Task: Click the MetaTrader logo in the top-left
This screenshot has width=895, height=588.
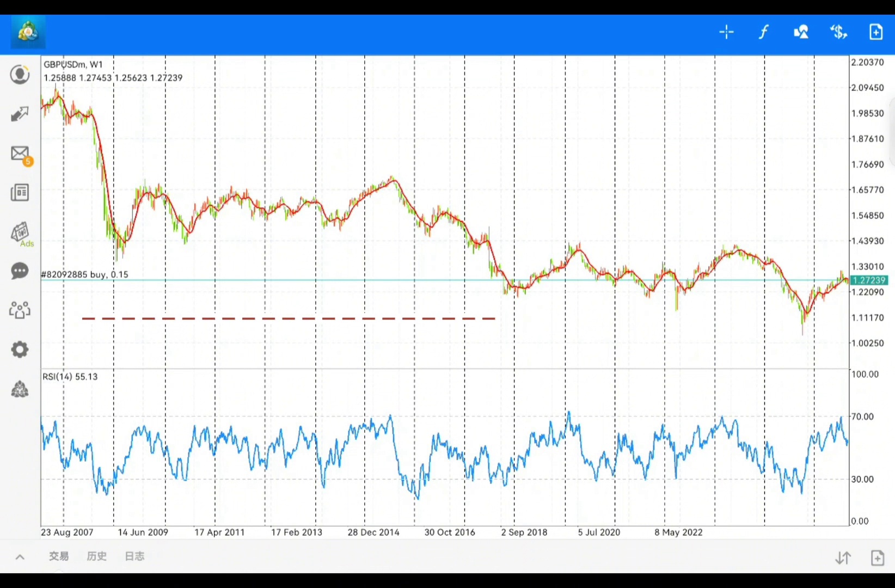Action: tap(28, 32)
